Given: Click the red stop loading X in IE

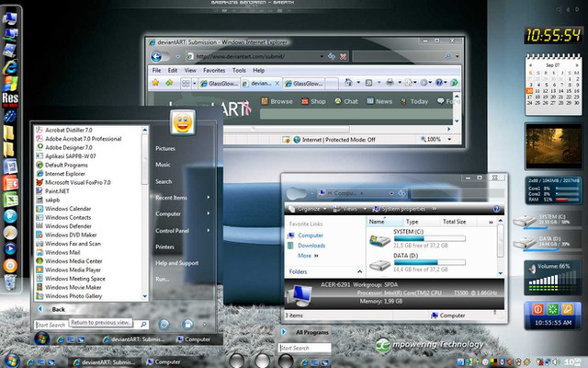Looking at the screenshot, I should tap(343, 57).
